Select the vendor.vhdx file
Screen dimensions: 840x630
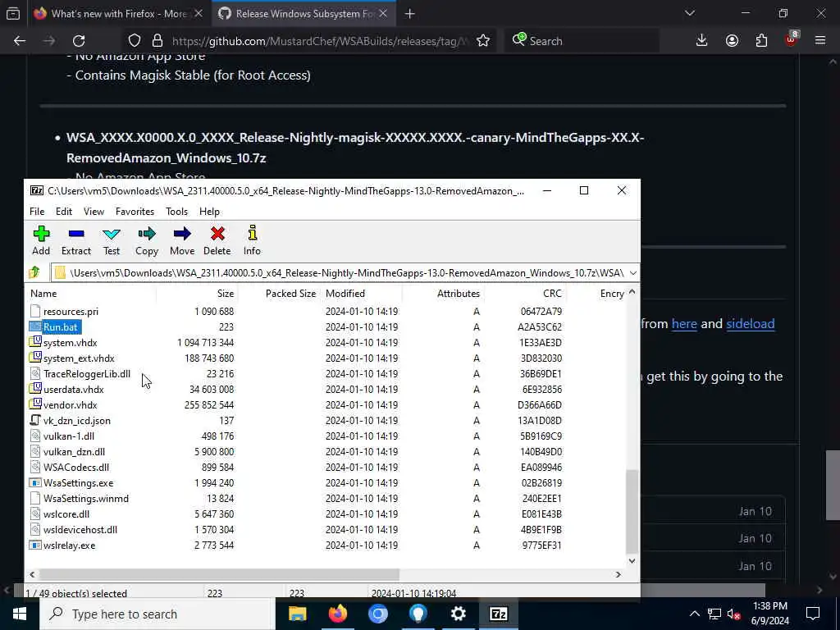71,404
